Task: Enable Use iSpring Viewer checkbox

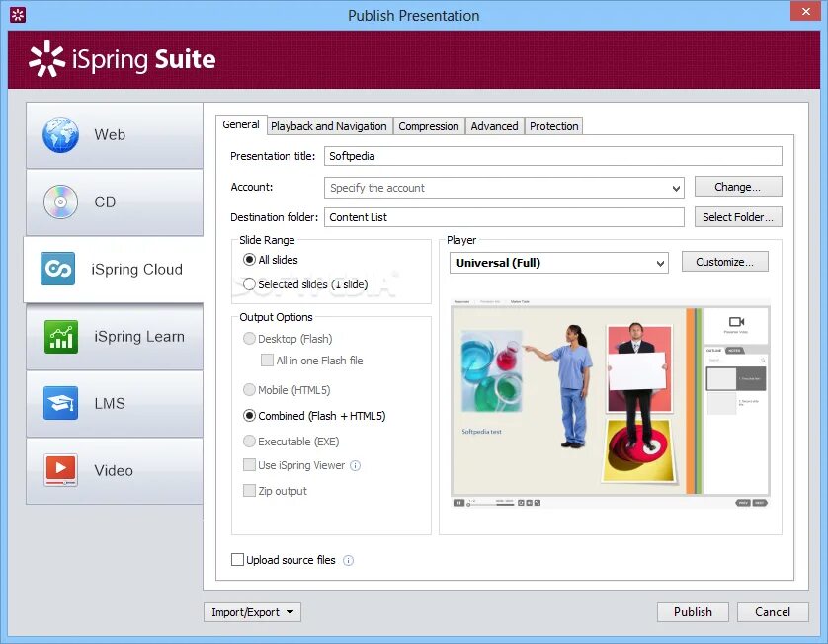Action: point(249,465)
